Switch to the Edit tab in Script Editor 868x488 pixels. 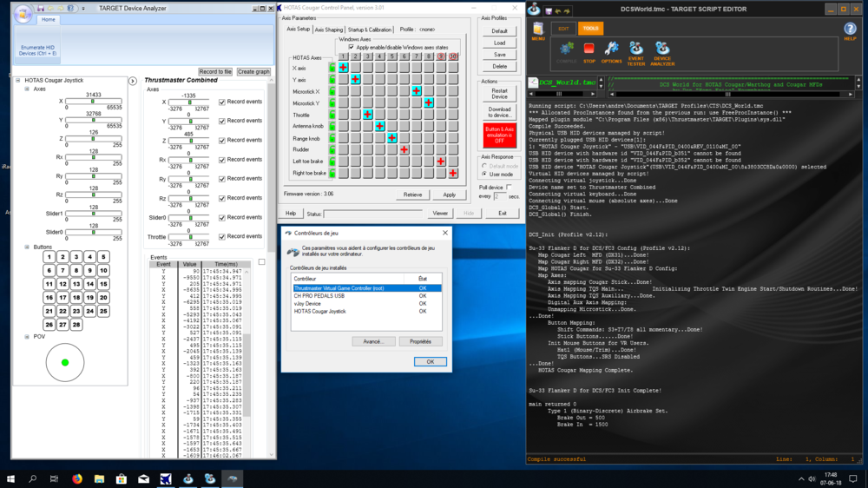563,29
